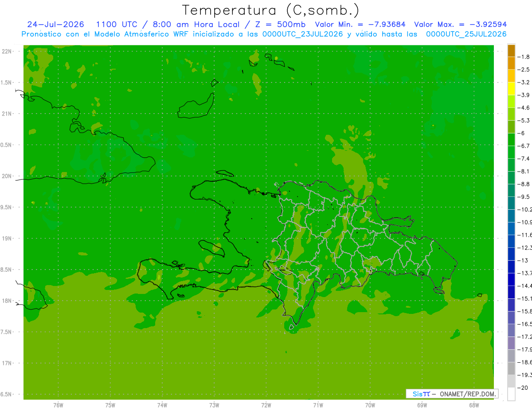The height and width of the screenshot is (411, 532).
Task: Click the '17N' latitude label
Action: (x=7, y=363)
